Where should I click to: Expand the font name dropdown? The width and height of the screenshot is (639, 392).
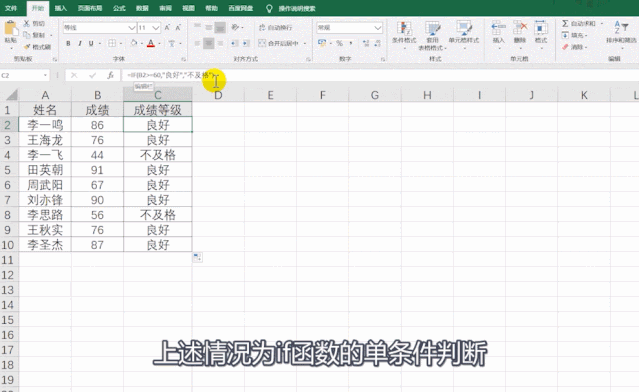click(132, 28)
